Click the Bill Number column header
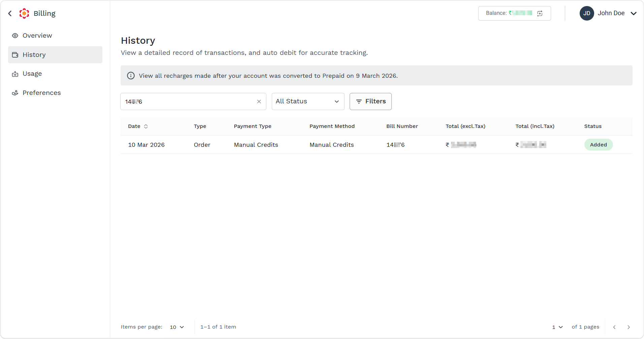 pos(402,126)
